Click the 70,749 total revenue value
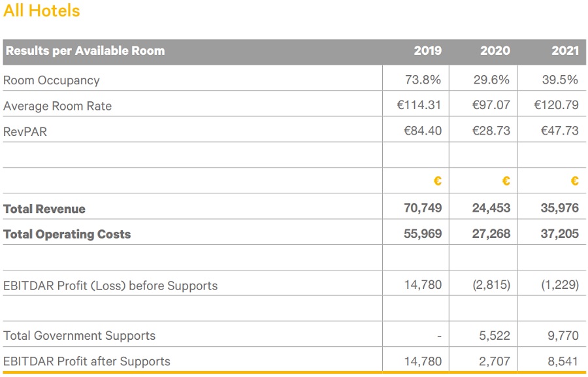Viewport: 588px width, 377px height. [423, 208]
